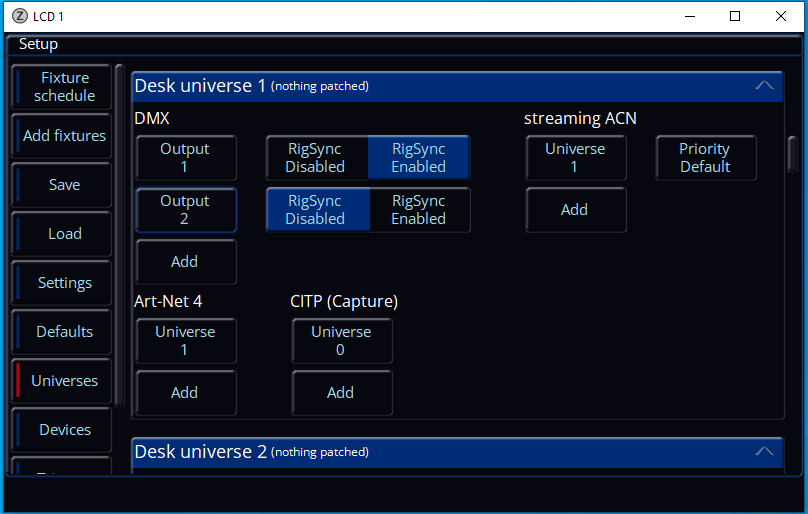Switch to the Universes tab
This screenshot has width=808, height=514.
64,381
